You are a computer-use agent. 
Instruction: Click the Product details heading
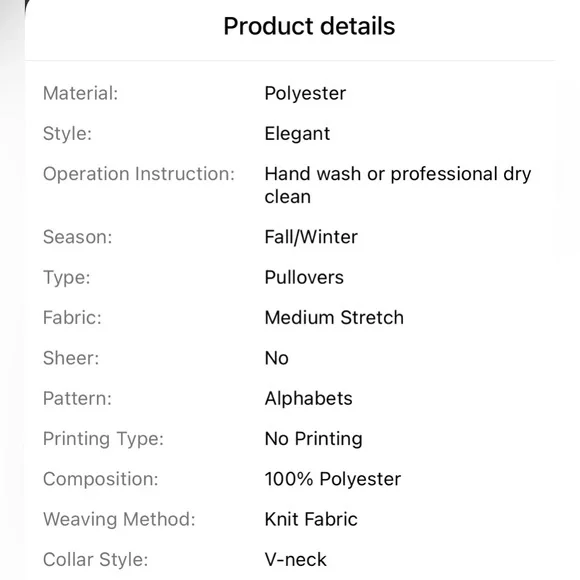309,26
